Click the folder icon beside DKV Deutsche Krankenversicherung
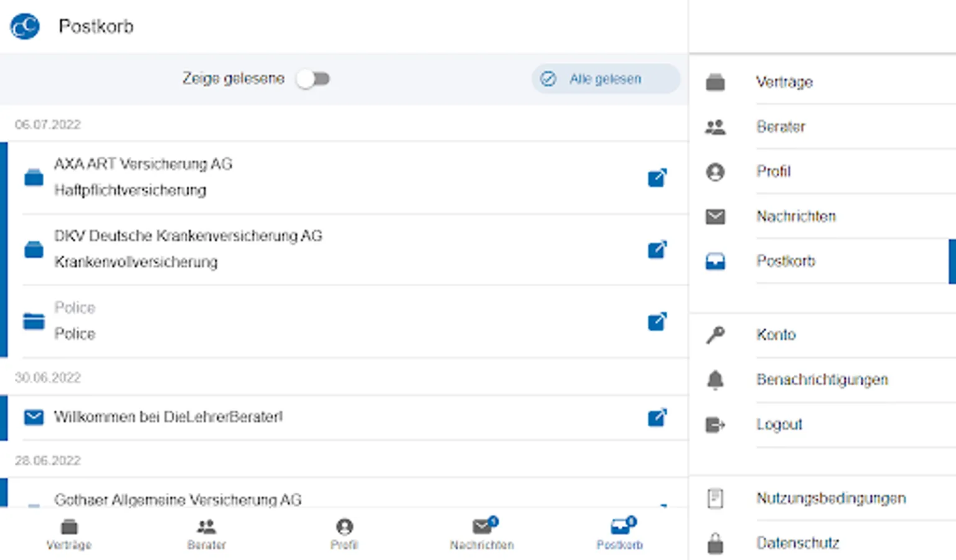 [34, 250]
